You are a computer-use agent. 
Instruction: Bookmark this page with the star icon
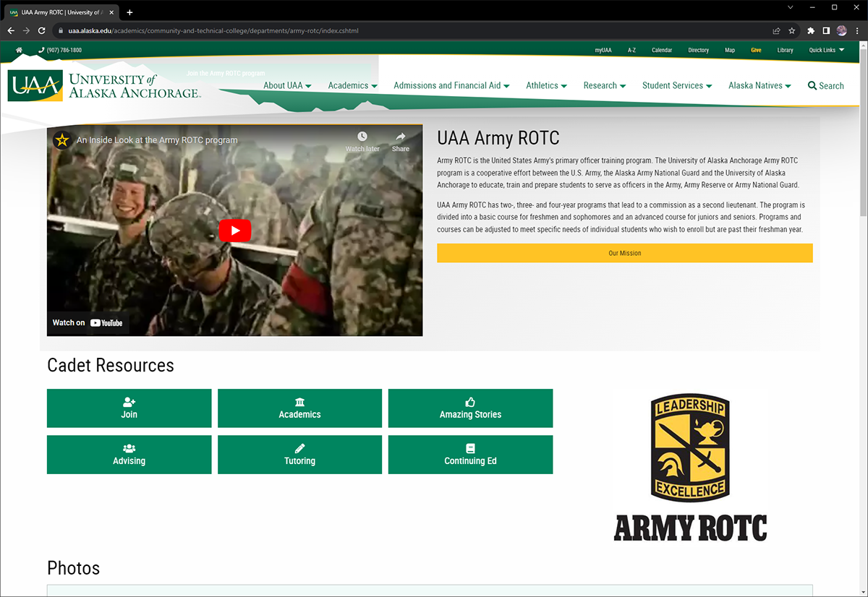pyautogui.click(x=792, y=31)
